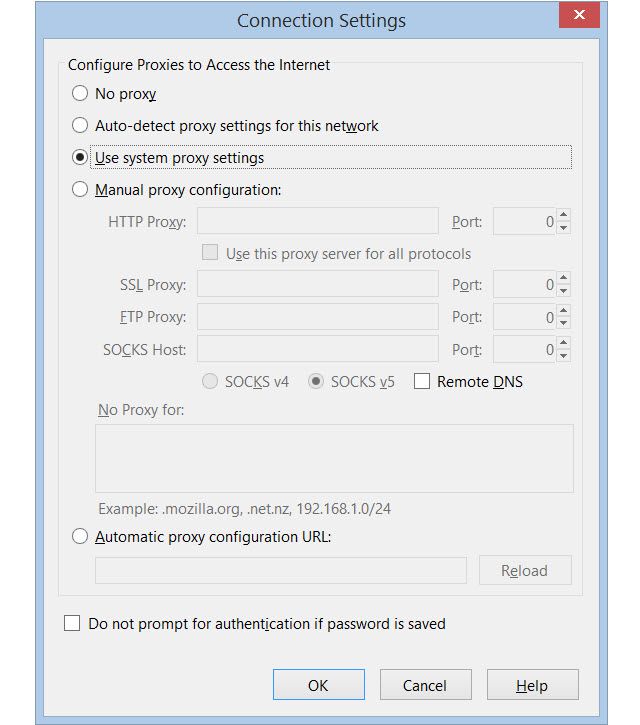Focus the No Proxy for text area
The width and height of the screenshot is (640, 725).
[x=334, y=458]
